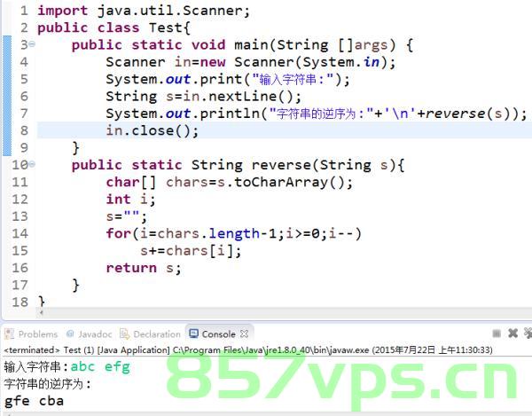Click 'toCharArray()' on line 11
Screen dimensions: 532x416
point(289,182)
